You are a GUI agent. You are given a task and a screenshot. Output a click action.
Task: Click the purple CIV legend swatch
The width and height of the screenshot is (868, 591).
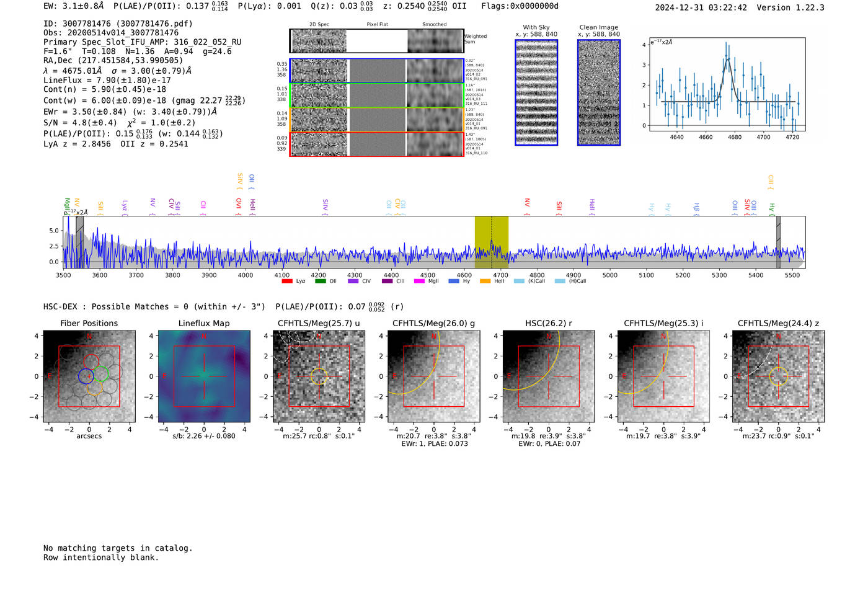point(353,282)
